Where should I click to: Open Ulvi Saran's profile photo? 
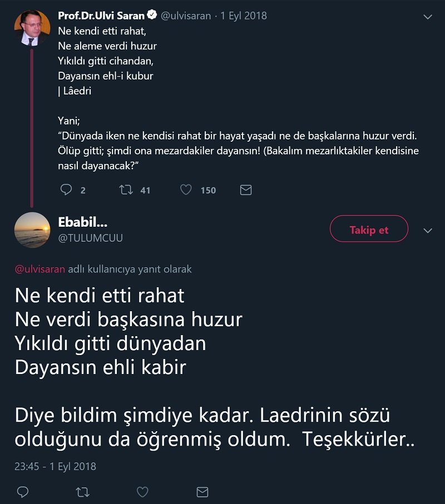tap(32, 28)
